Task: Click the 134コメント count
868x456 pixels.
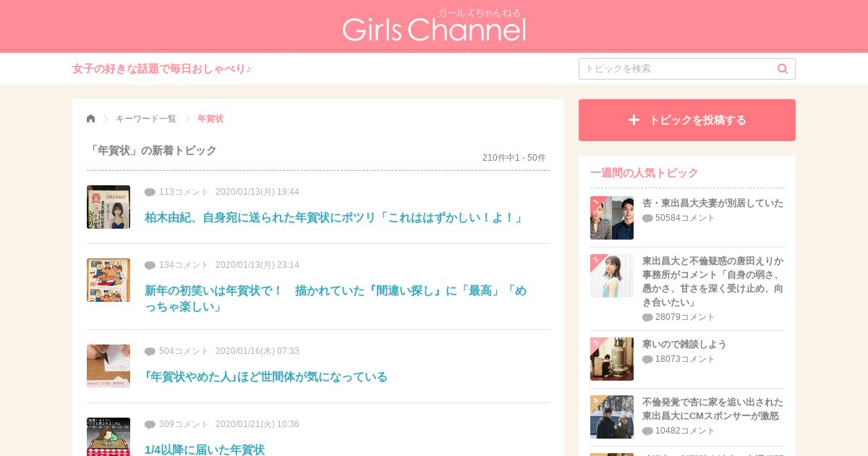Action: 184,265
